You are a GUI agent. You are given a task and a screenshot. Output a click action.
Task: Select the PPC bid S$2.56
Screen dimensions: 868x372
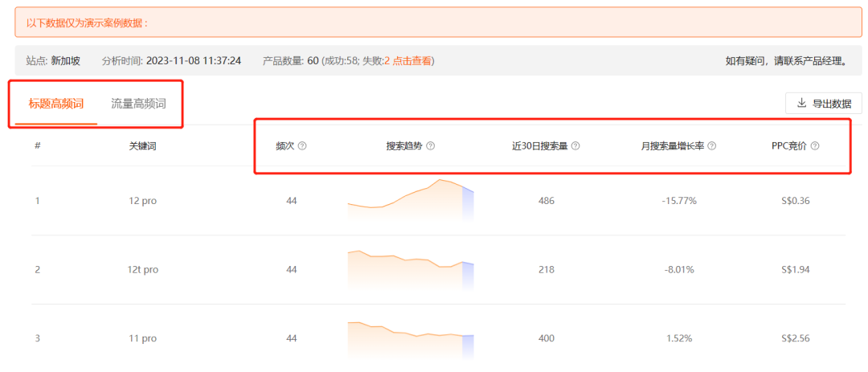796,338
